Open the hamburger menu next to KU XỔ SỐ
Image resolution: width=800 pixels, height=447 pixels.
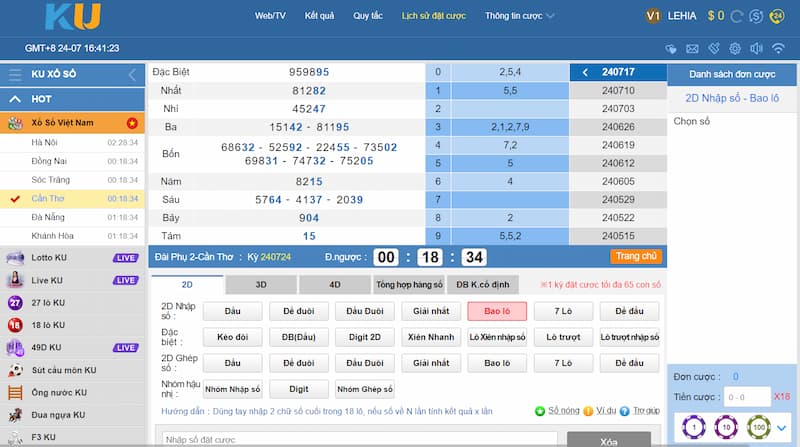[15, 74]
